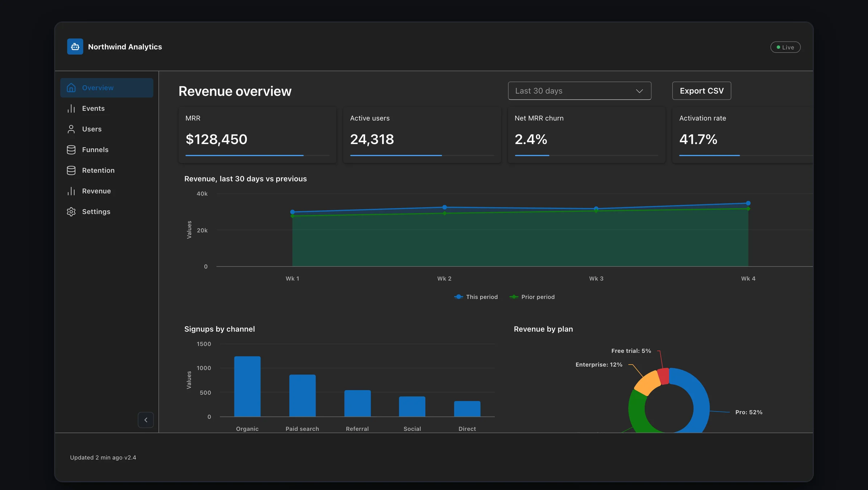Click the Net MRR churn progress bar
The height and width of the screenshot is (490, 868).
tap(587, 155)
